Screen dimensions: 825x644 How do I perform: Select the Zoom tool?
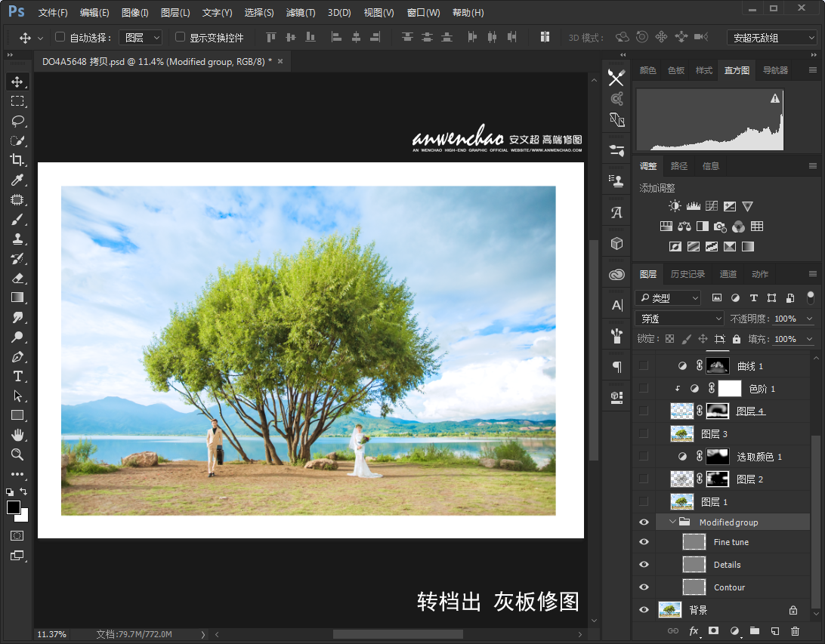17,454
